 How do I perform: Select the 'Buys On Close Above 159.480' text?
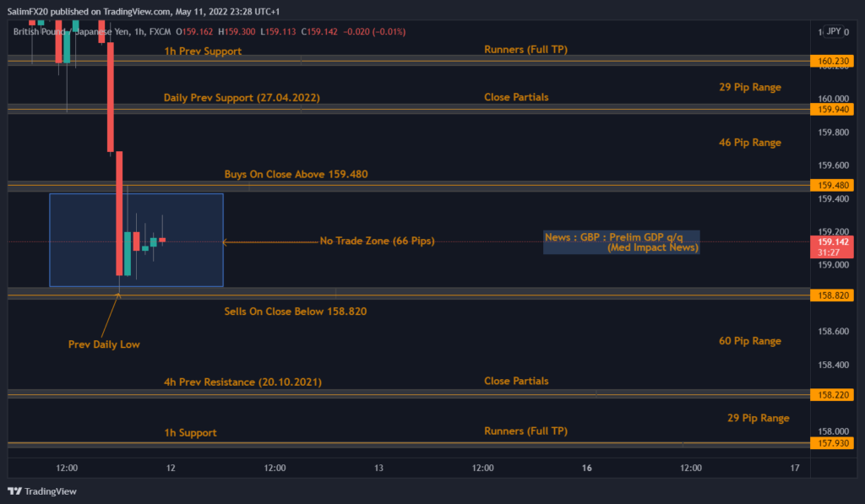(296, 174)
